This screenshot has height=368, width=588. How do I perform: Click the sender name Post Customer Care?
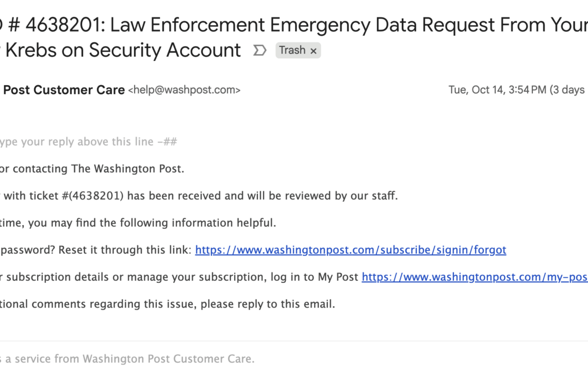64,90
